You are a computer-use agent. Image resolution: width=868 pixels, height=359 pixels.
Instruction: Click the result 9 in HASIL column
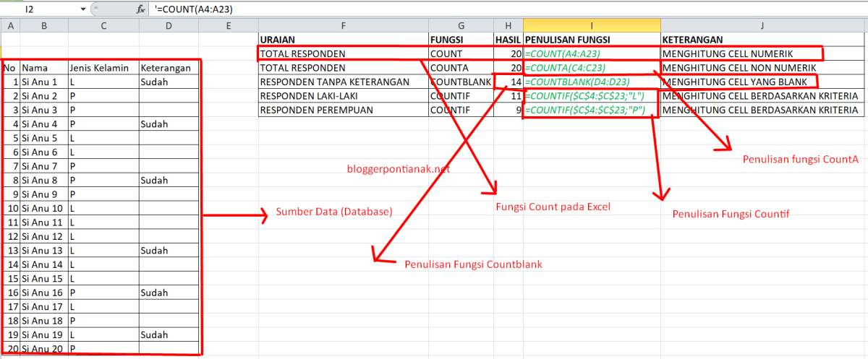(x=508, y=110)
